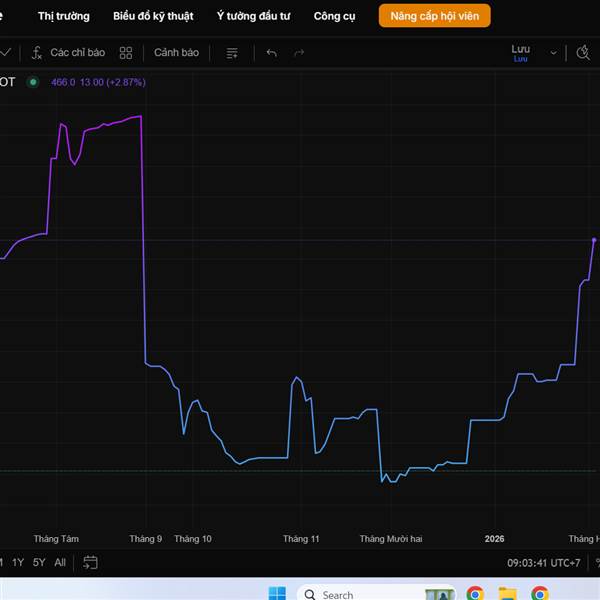Click the list/template icon beside Cảnh báo
Screen dimensions: 600x600
coord(232,52)
